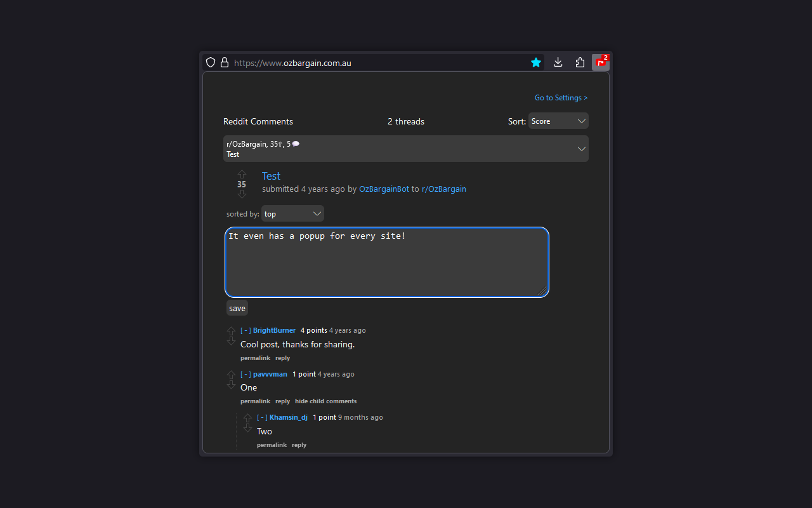Click '9 months ago' timestamp

(360, 417)
